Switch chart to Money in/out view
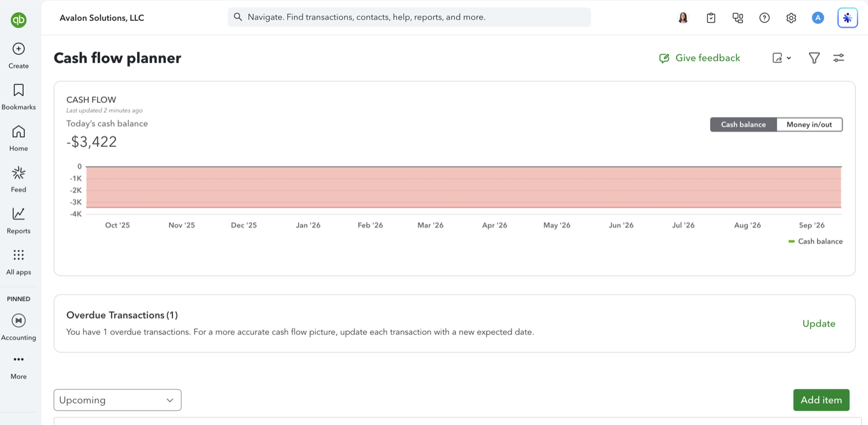This screenshot has height=425, width=868. click(809, 124)
